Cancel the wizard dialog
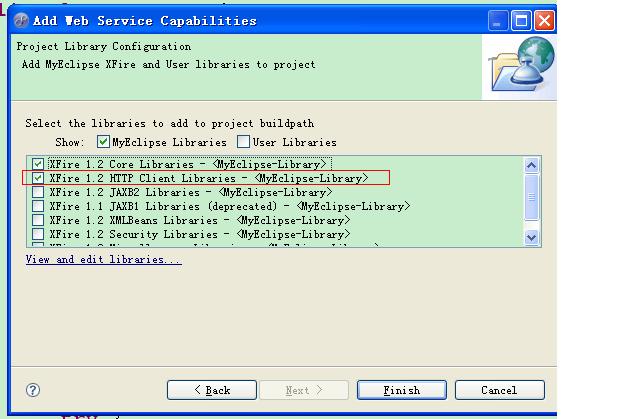 pos(500,390)
